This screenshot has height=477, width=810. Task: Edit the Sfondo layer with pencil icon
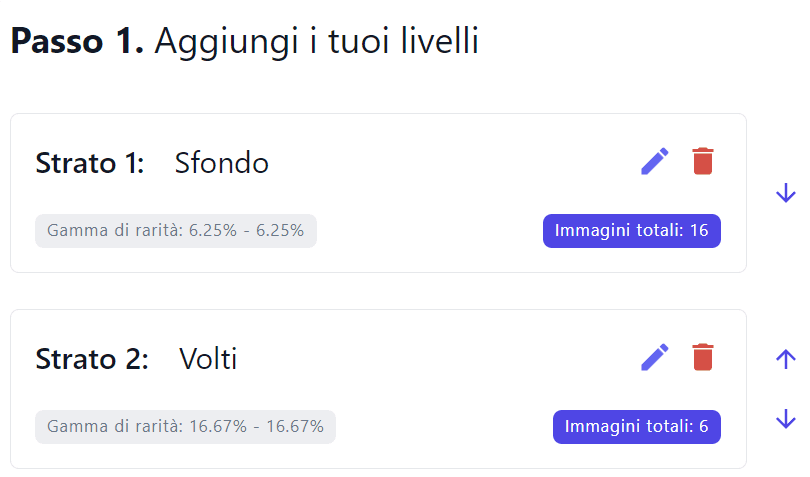(x=655, y=162)
